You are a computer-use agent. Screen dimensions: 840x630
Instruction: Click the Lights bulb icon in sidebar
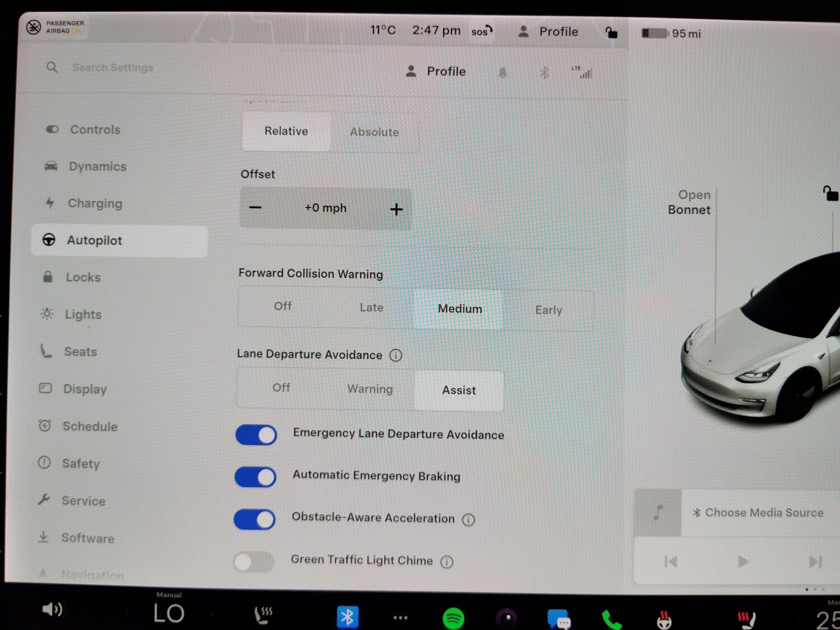48,314
